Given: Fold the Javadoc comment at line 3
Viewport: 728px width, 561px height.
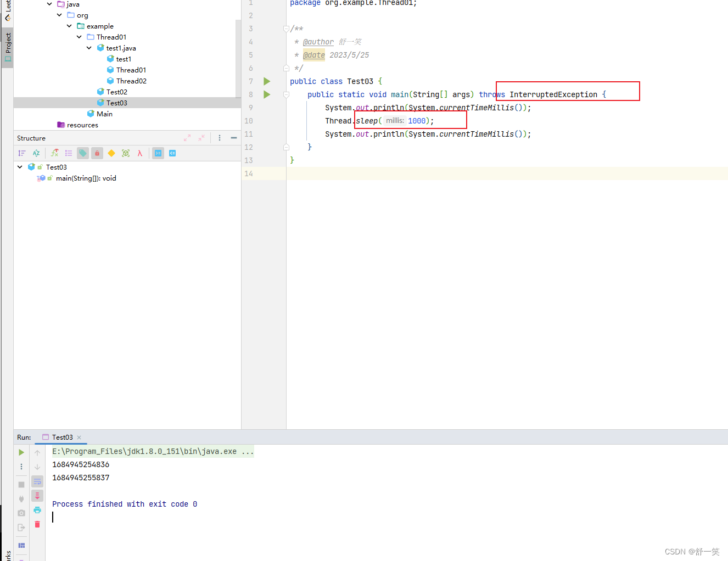Looking at the screenshot, I should (x=286, y=29).
